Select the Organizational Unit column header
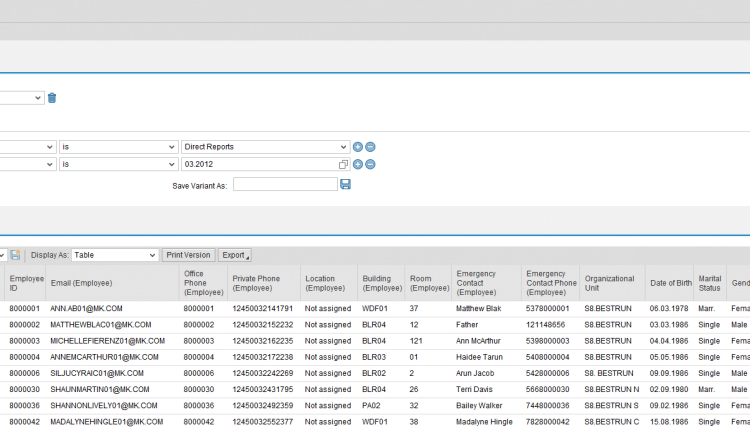 [x=612, y=283]
